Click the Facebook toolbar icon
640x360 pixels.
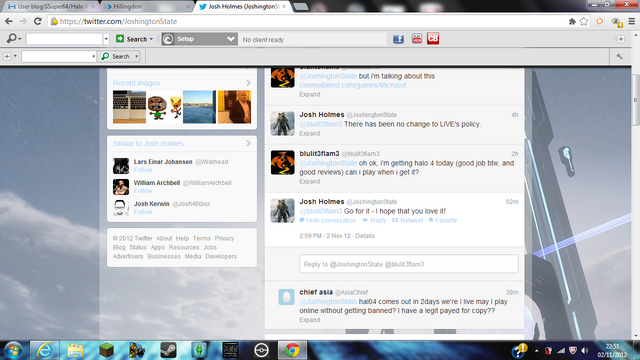pyautogui.click(x=398, y=39)
